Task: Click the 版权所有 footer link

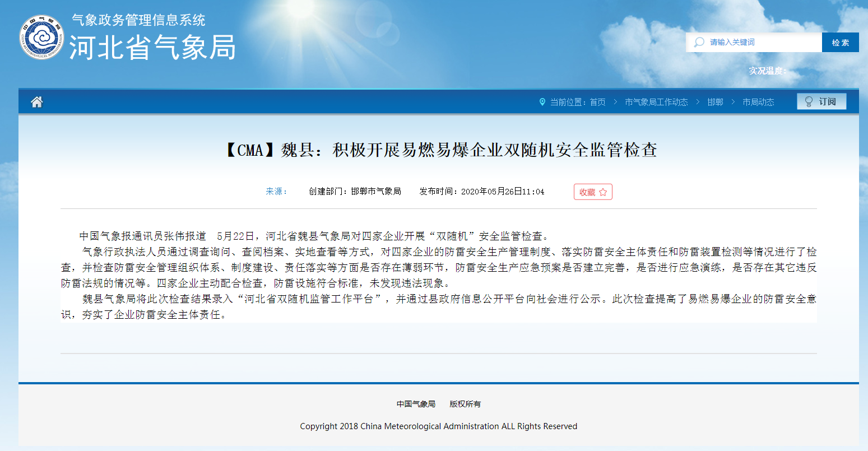Action: [465, 404]
